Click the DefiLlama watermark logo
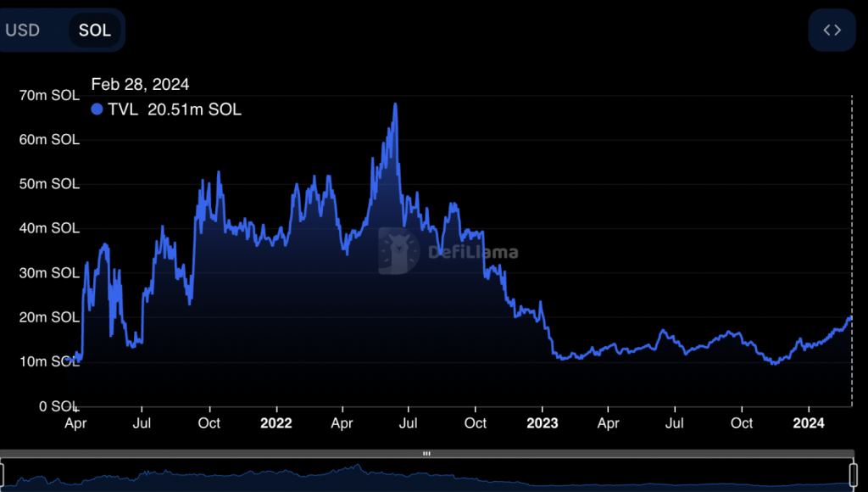Image resolution: width=868 pixels, height=492 pixels. 448,252
